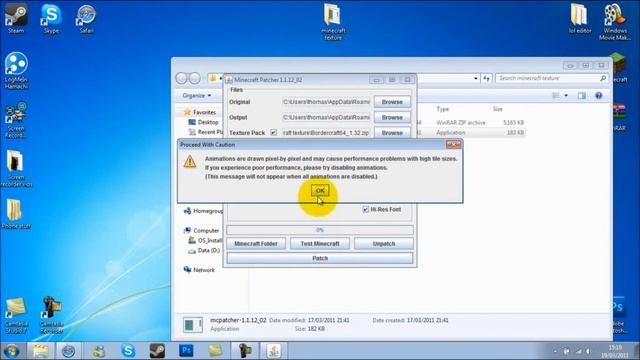This screenshot has width=640, height=360.
Task: Open the address bar history dropdown arrow
Action: [476, 78]
